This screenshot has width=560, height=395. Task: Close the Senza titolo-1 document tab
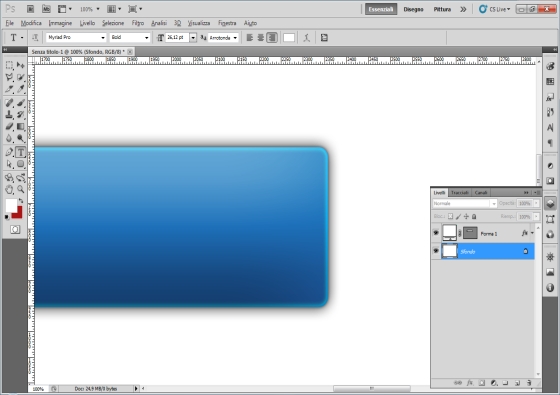(130, 52)
